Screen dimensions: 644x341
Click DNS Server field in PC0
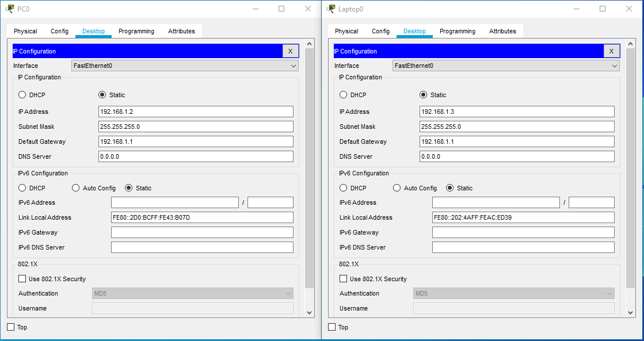tap(196, 156)
